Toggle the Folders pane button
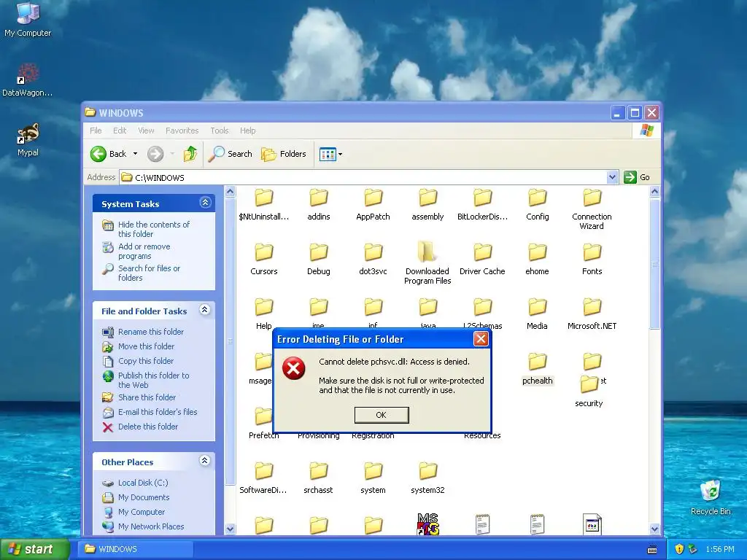The height and width of the screenshot is (560, 747). click(x=284, y=154)
